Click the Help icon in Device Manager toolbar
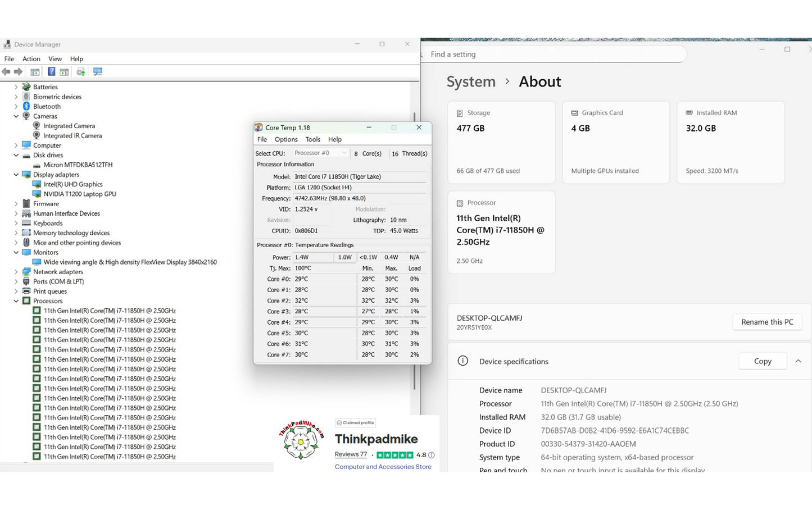Image resolution: width=812 pixels, height=510 pixels. [x=51, y=72]
